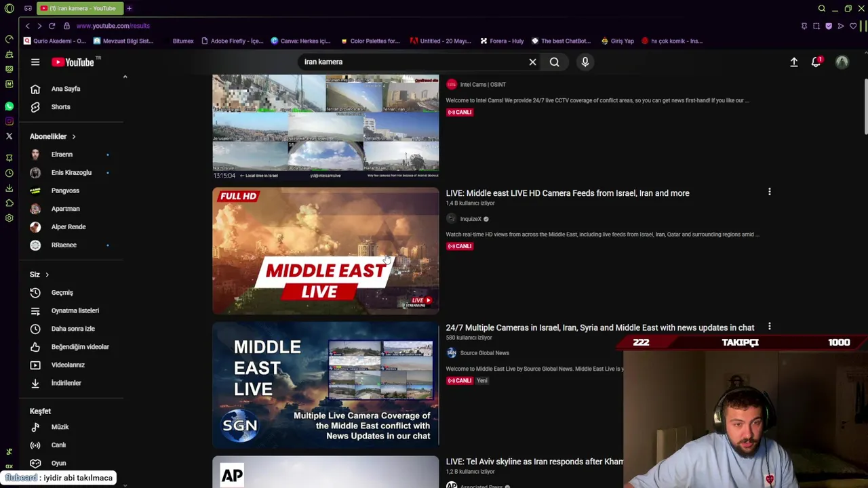Screen dimensions: 868x488
Task: View site info via padlock icon
Action: click(x=66, y=26)
